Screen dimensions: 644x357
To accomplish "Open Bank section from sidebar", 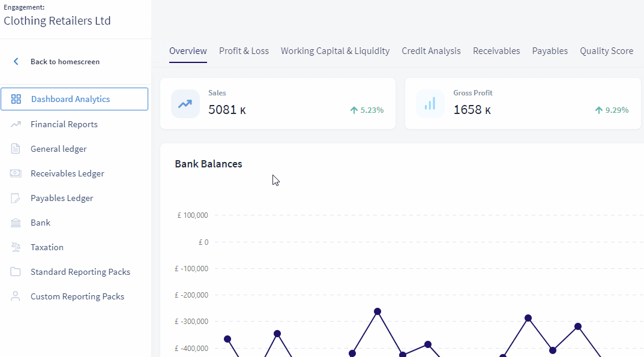I will tap(41, 223).
